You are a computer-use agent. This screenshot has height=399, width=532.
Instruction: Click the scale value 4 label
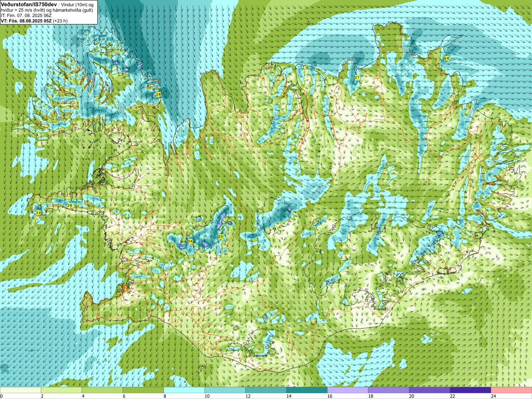point(83,396)
